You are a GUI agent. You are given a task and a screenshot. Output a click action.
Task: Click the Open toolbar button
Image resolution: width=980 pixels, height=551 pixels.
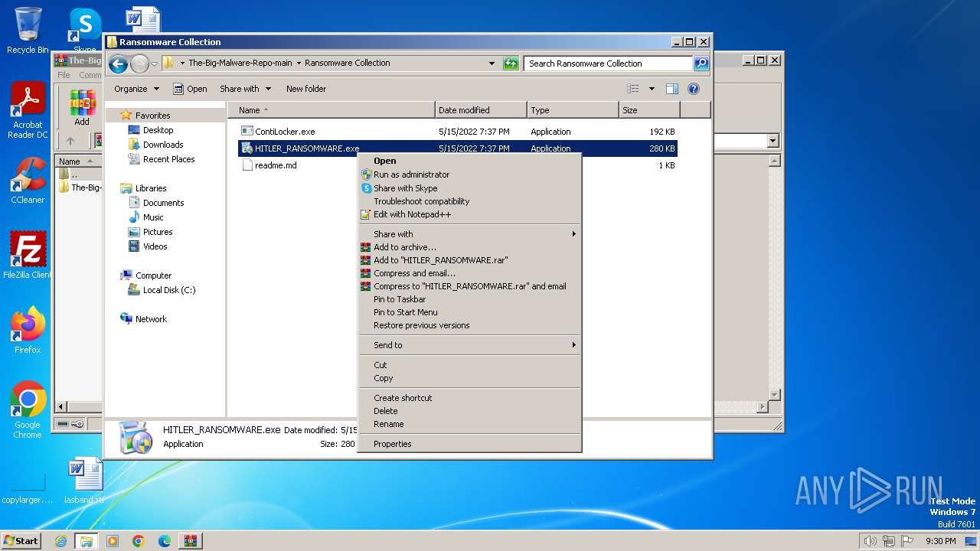pyautogui.click(x=190, y=89)
